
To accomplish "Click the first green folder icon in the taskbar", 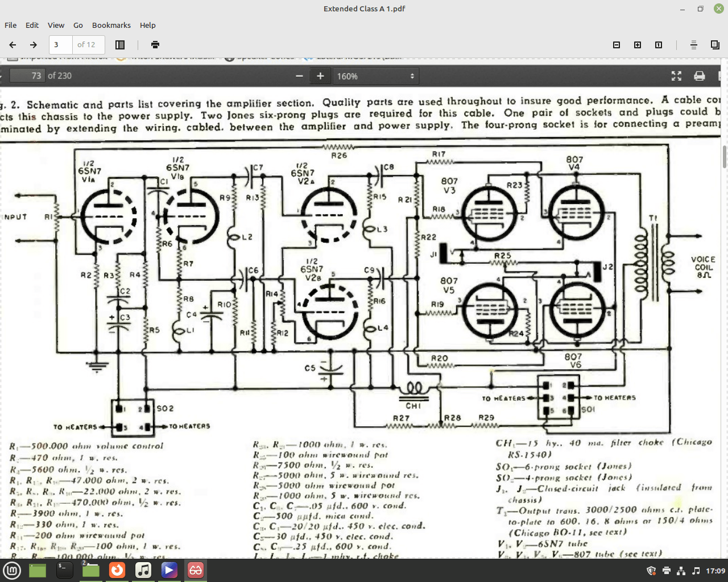I will pos(38,570).
